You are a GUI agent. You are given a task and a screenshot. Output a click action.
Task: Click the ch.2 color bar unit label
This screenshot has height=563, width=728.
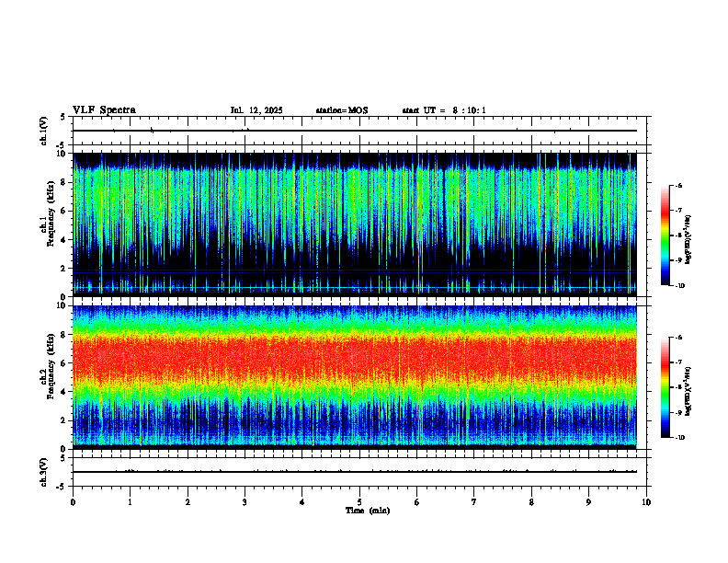[688, 392]
